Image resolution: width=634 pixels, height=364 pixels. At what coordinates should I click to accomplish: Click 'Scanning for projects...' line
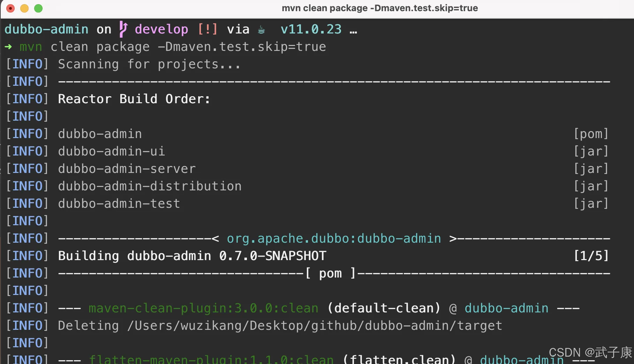[x=149, y=64]
